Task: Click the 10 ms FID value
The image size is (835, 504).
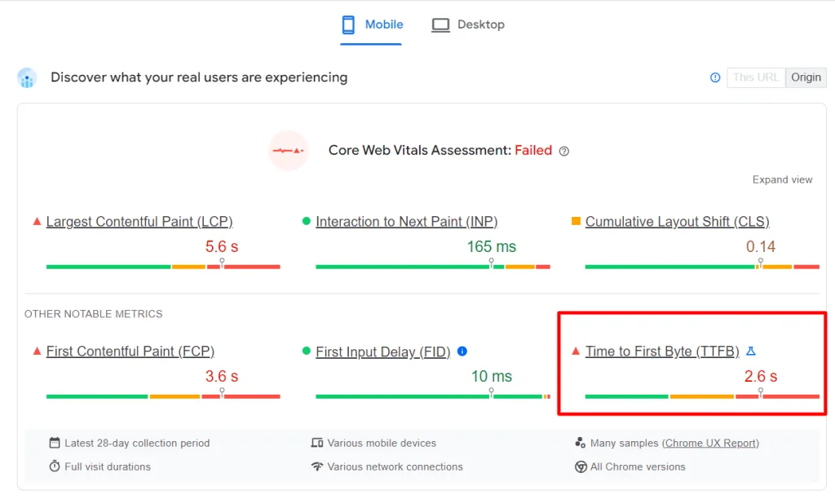Action: 492,377
